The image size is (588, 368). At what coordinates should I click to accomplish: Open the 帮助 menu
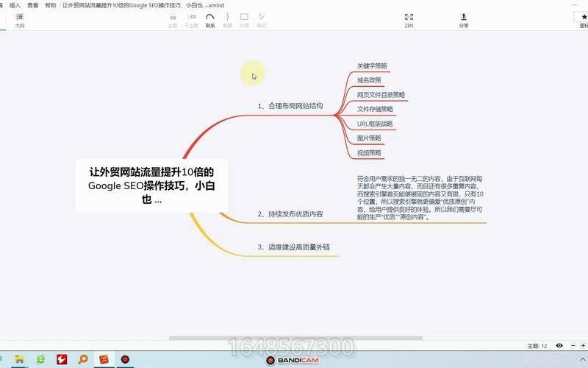click(50, 5)
